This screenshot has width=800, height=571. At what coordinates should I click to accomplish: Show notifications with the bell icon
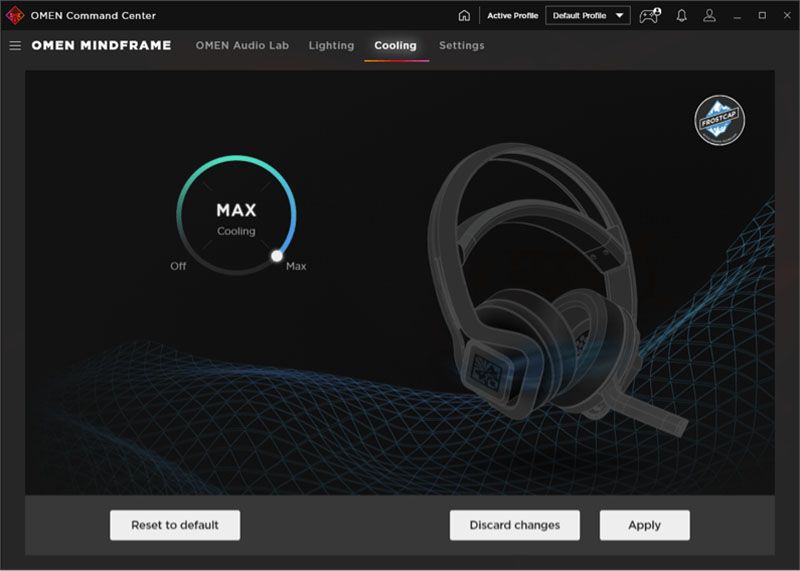click(682, 16)
